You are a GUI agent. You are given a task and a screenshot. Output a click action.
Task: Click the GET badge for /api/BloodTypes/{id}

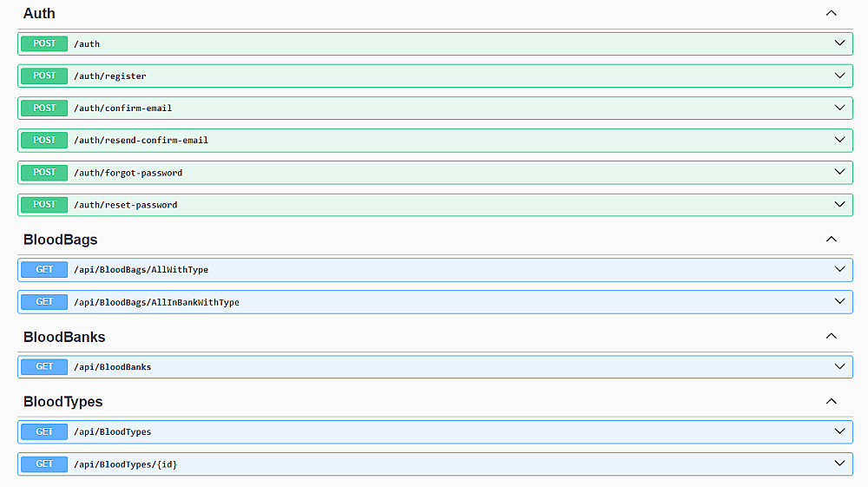tap(44, 464)
